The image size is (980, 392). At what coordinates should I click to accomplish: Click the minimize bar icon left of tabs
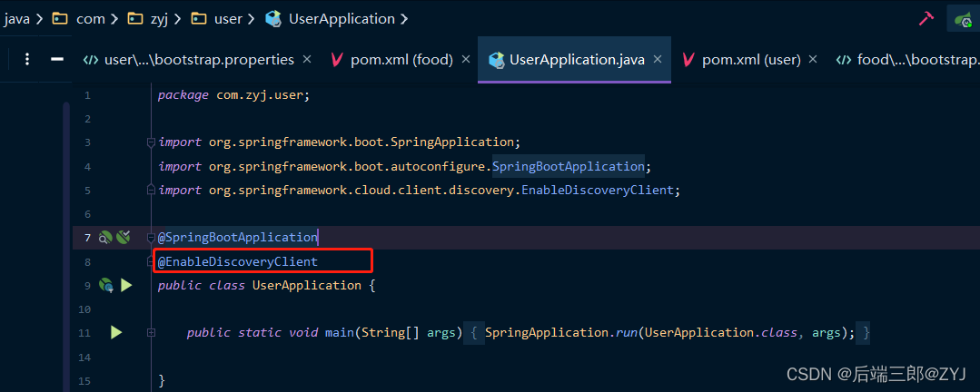[57, 60]
